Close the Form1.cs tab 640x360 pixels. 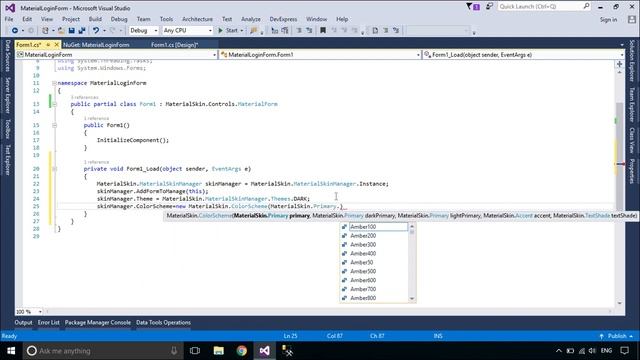point(57,44)
